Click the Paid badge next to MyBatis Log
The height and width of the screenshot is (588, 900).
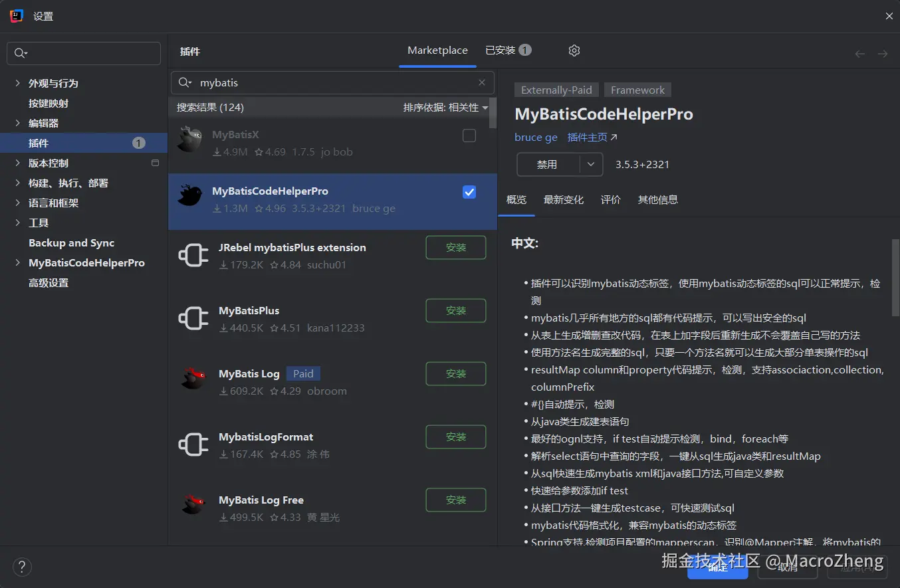[304, 373]
